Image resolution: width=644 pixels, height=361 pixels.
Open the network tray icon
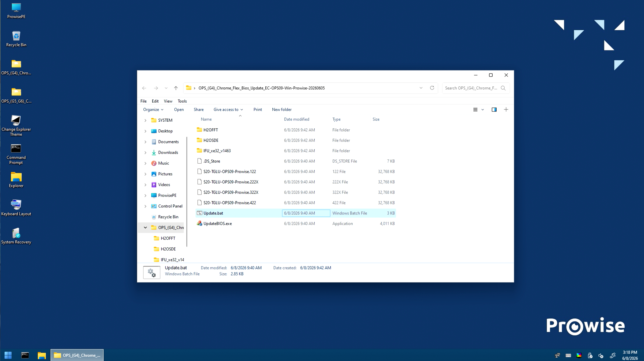[x=557, y=355]
